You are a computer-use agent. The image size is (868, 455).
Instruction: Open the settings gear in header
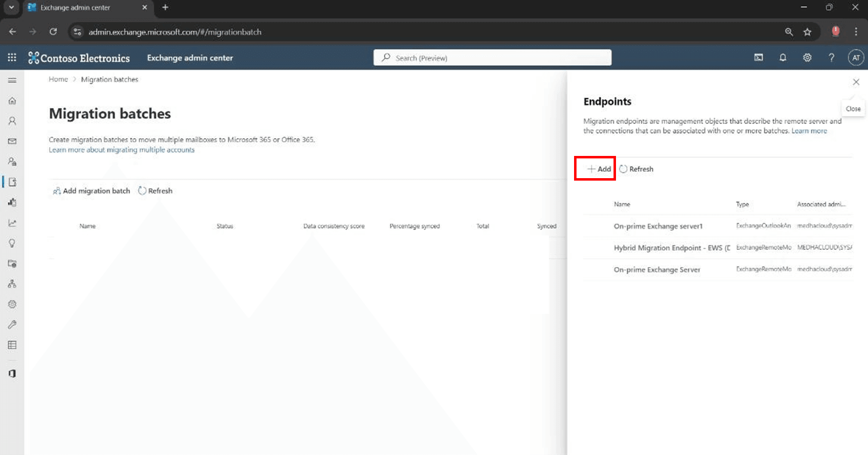[x=807, y=58]
